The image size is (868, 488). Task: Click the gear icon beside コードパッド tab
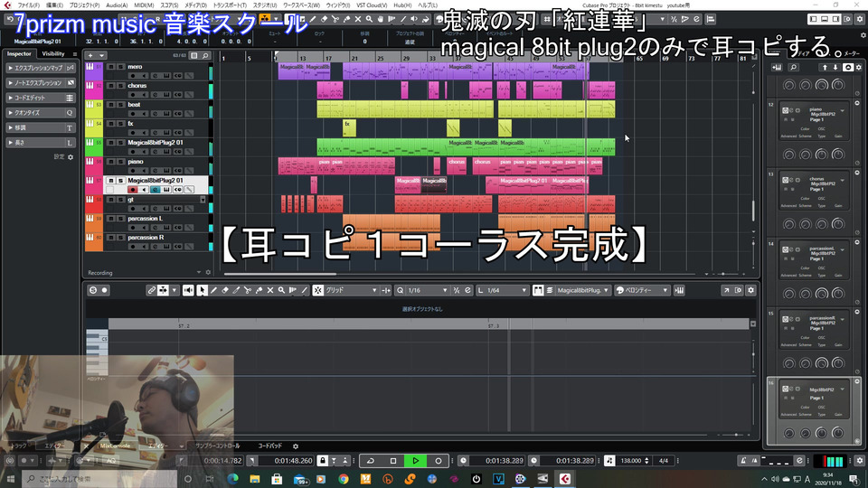pos(296,446)
